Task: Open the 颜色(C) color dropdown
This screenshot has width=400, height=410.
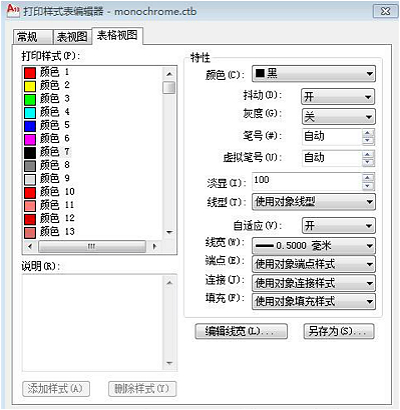Action: click(x=313, y=74)
